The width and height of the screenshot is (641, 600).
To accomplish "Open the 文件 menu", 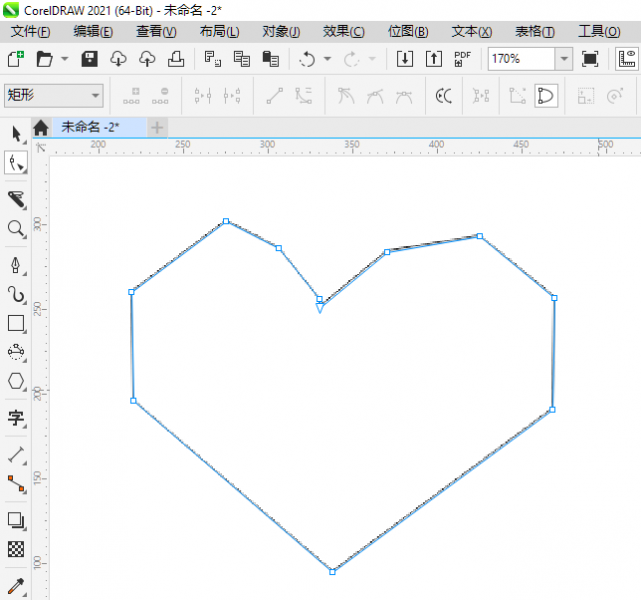I will pos(30,32).
